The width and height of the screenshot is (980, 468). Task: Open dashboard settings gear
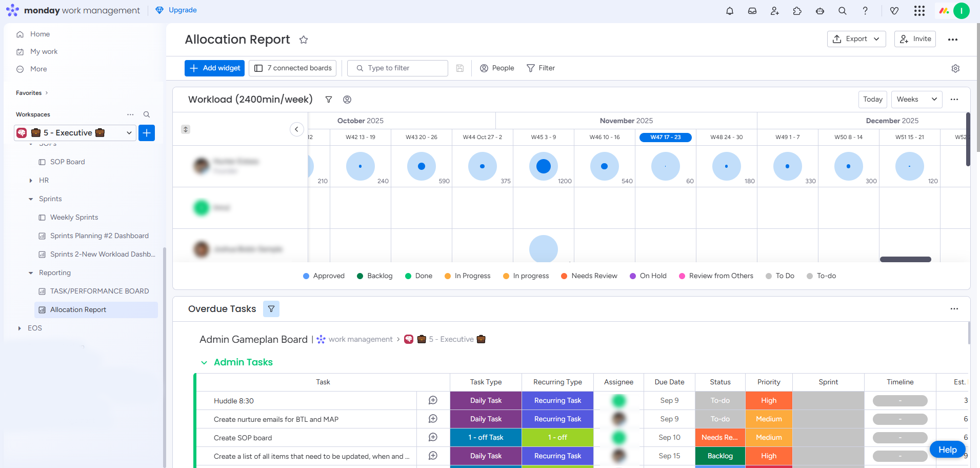coord(955,68)
